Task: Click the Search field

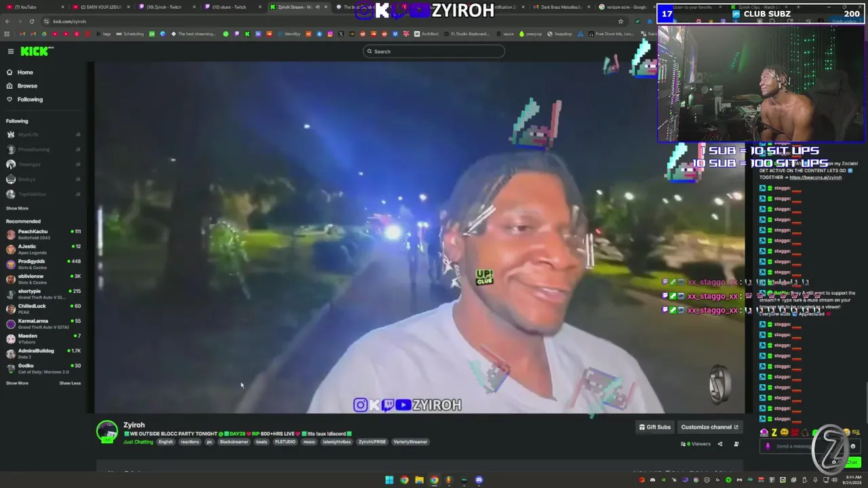Action: (x=434, y=52)
